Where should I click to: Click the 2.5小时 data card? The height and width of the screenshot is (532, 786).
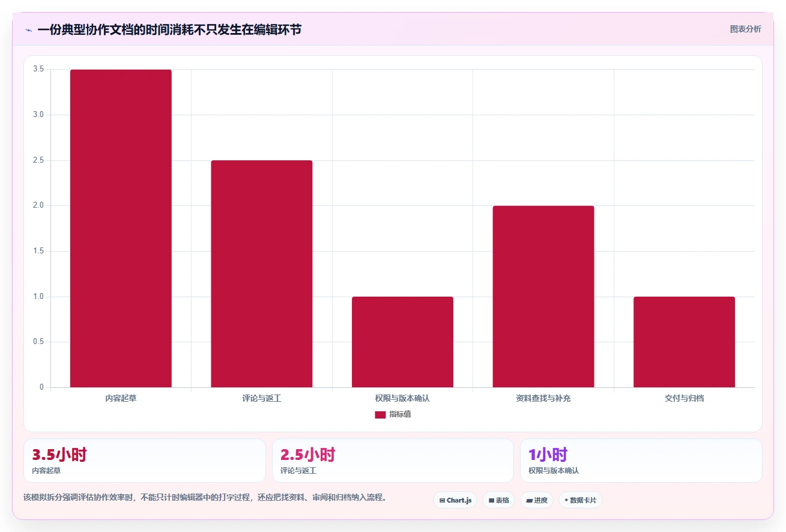[x=393, y=461]
